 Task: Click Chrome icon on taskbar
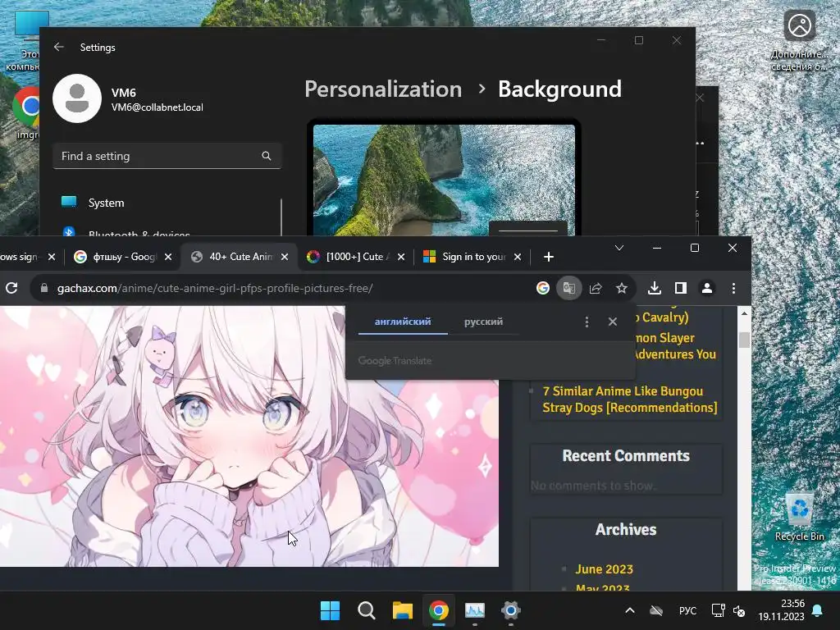(x=439, y=610)
